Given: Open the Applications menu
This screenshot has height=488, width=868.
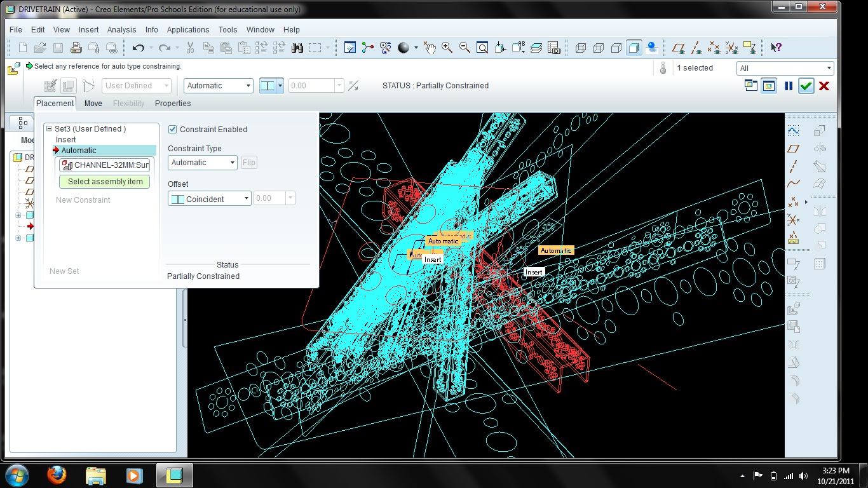Looking at the screenshot, I should (188, 30).
